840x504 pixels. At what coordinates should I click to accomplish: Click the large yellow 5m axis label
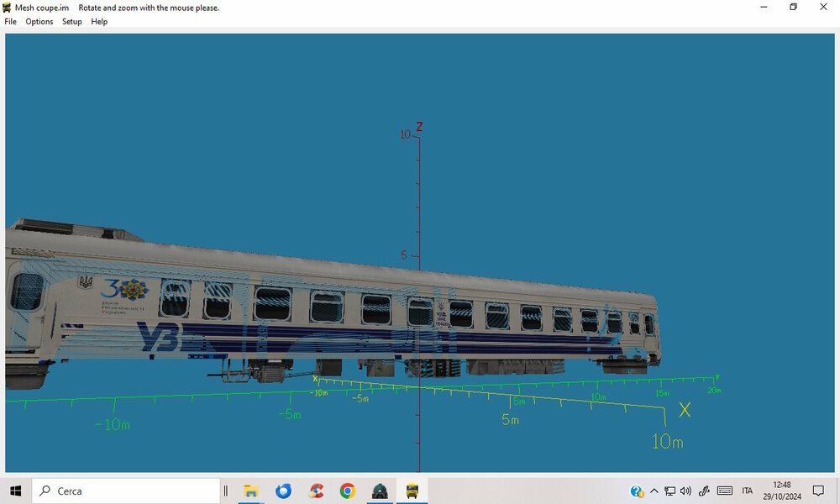[511, 420]
